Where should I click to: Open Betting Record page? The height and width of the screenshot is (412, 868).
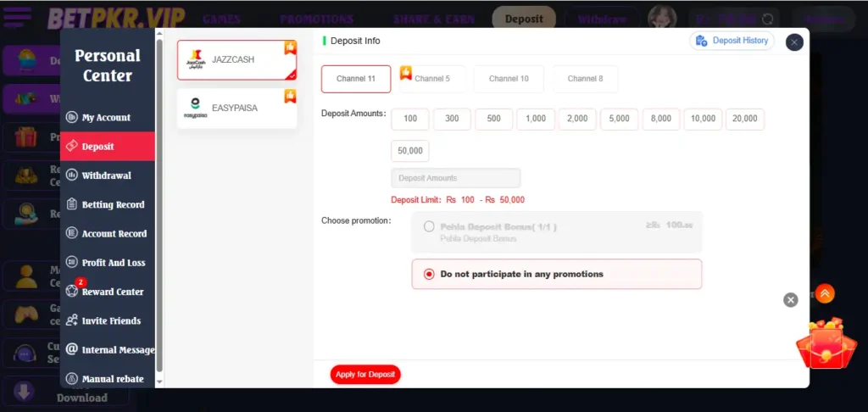108,204
